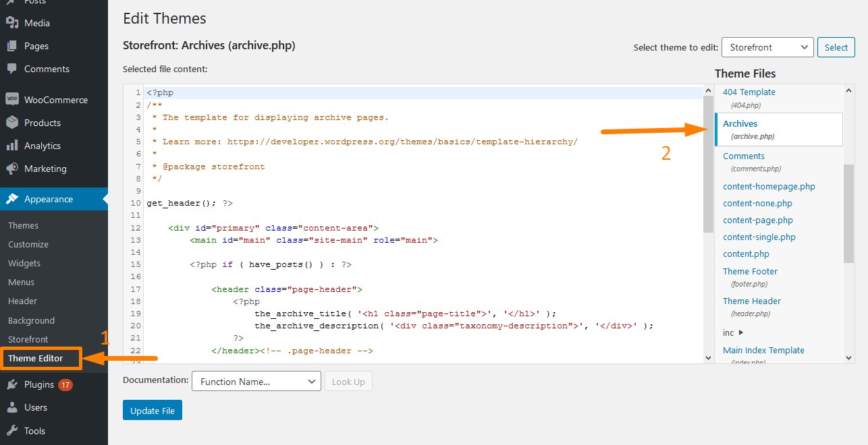The width and height of the screenshot is (868, 445).
Task: Click the Marketing megaphone icon
Action: 12,169
